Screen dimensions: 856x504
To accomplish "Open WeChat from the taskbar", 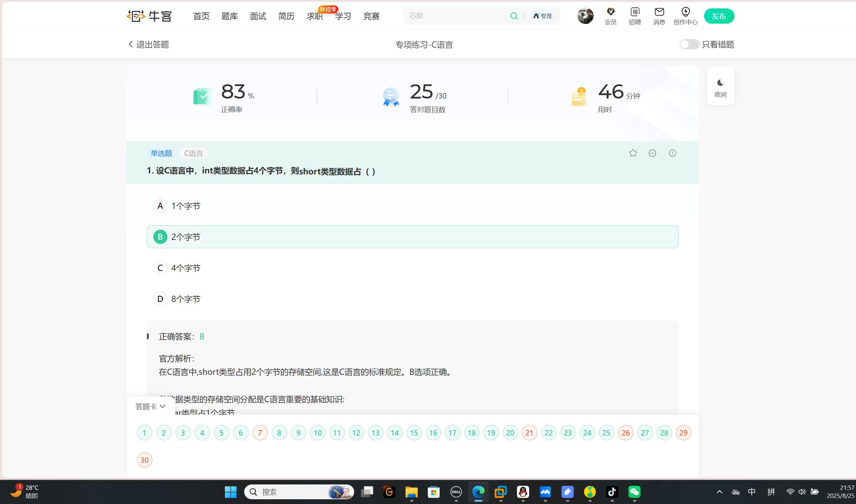I will (634, 492).
